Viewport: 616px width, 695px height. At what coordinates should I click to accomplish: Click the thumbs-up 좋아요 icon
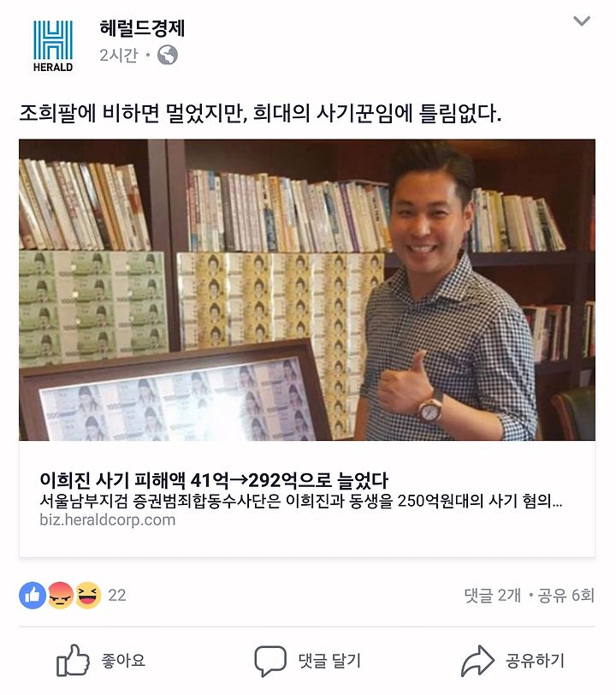coord(73,661)
